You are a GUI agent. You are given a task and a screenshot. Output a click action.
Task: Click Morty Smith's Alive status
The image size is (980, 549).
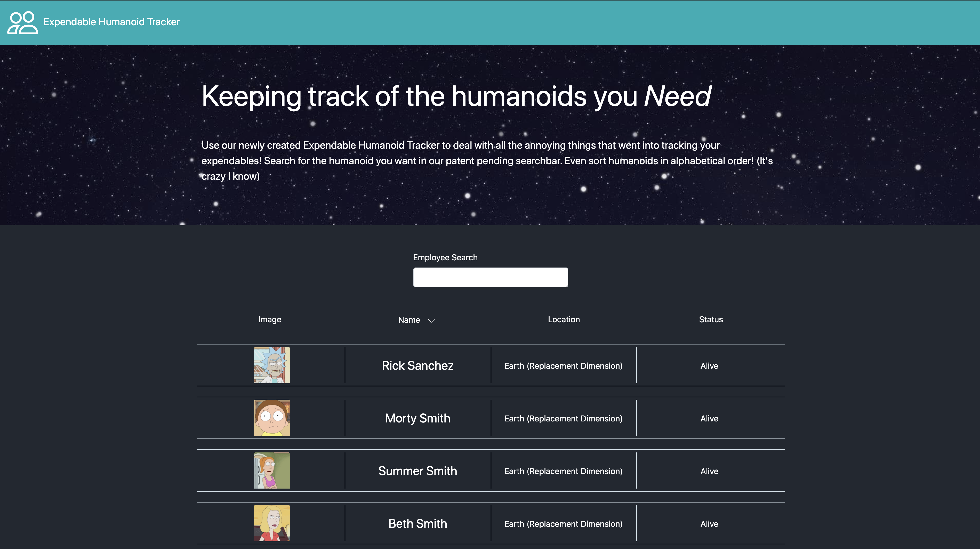(709, 418)
